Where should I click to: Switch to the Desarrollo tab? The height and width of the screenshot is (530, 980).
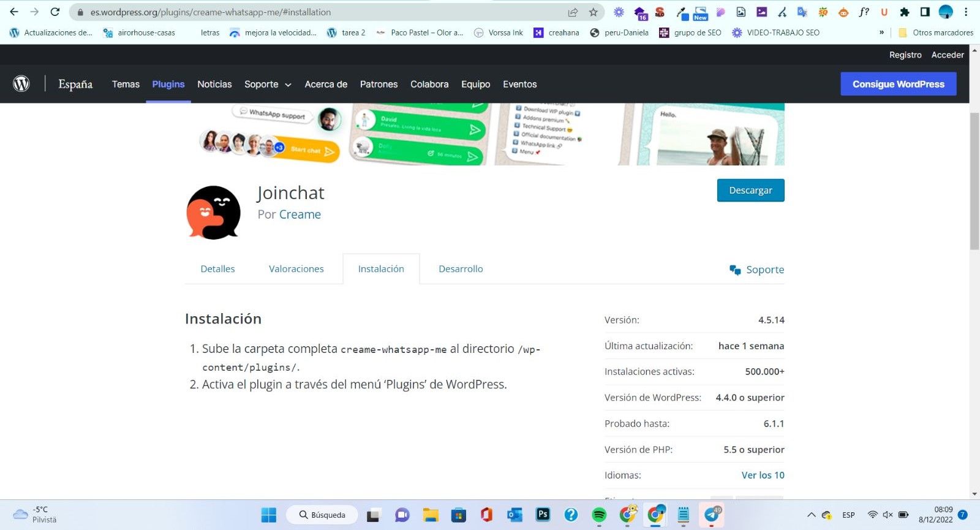(461, 269)
